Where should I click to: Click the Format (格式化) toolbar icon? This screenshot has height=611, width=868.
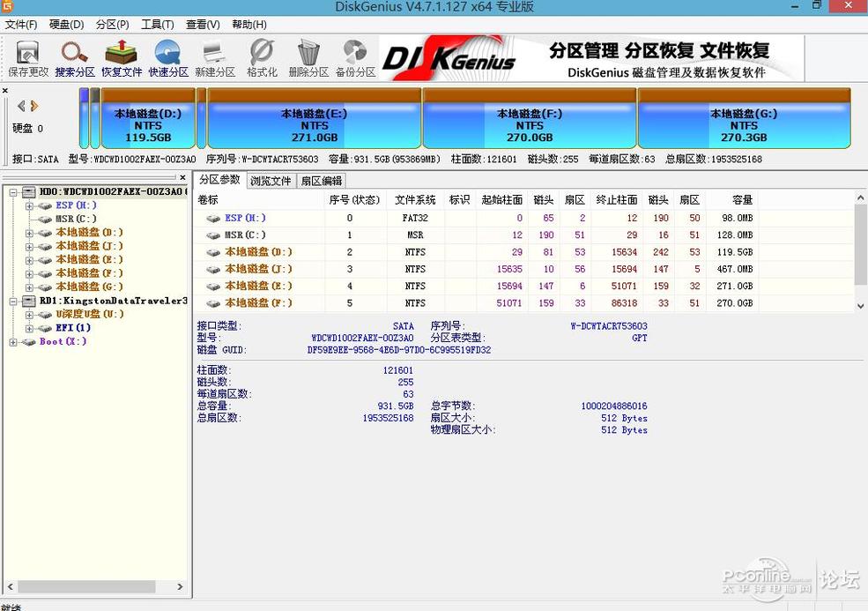[262, 58]
